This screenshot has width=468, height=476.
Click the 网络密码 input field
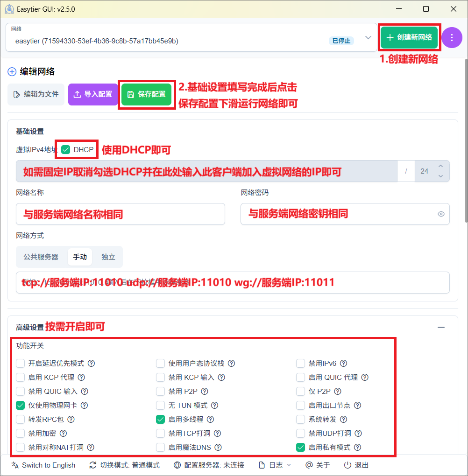pyautogui.click(x=345, y=214)
